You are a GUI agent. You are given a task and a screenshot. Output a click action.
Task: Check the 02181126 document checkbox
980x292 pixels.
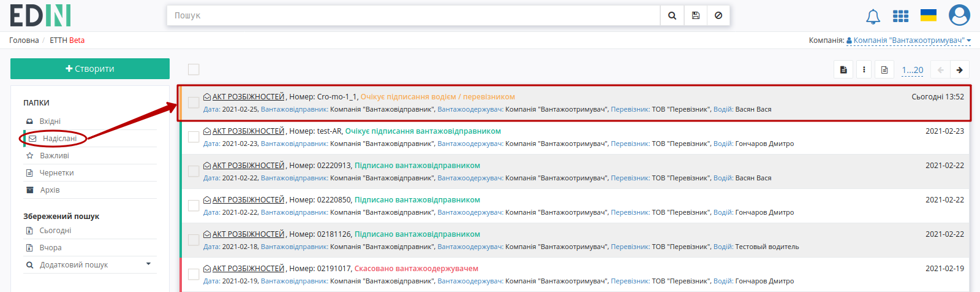pos(194,240)
